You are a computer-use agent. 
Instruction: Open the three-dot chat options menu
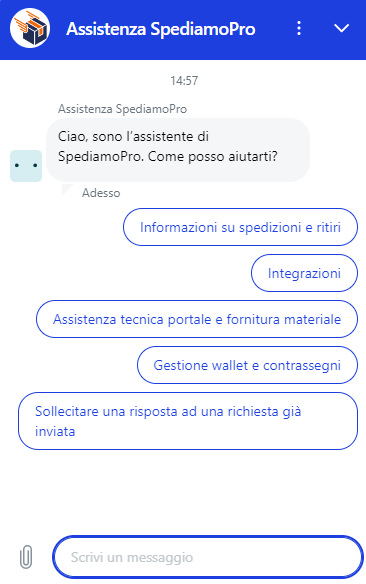pyautogui.click(x=299, y=28)
